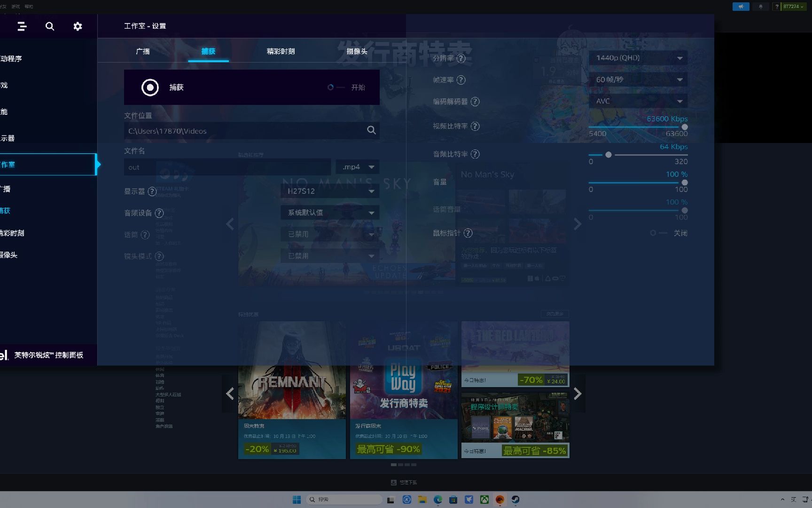812x508 pixels.
Task: Show help for 音频比特率 setting
Action: click(475, 154)
